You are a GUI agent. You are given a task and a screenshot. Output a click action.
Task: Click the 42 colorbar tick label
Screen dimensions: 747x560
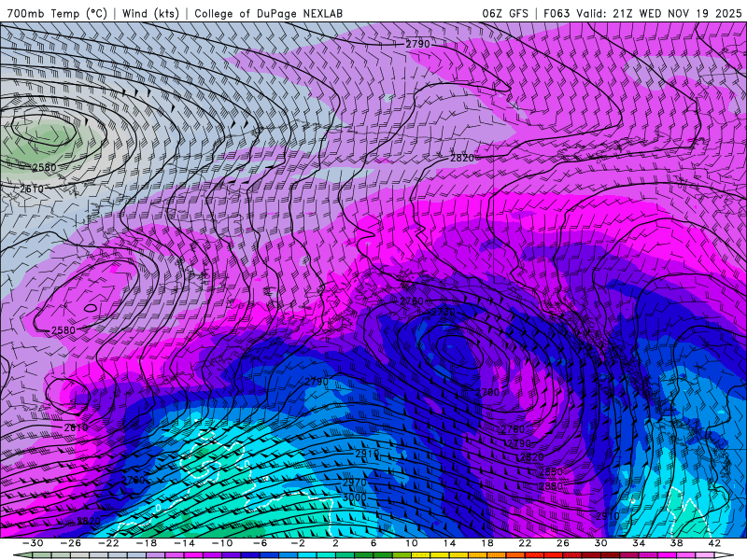714,543
